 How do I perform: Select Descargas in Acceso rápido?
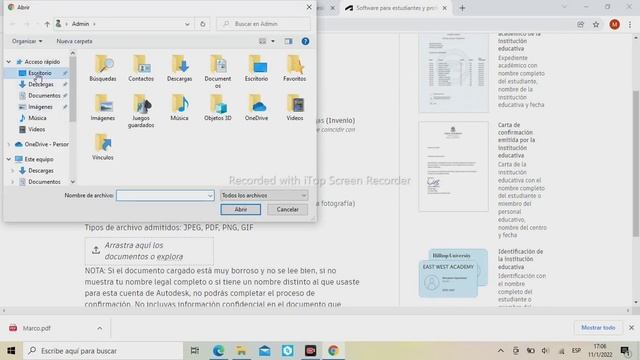click(40, 84)
